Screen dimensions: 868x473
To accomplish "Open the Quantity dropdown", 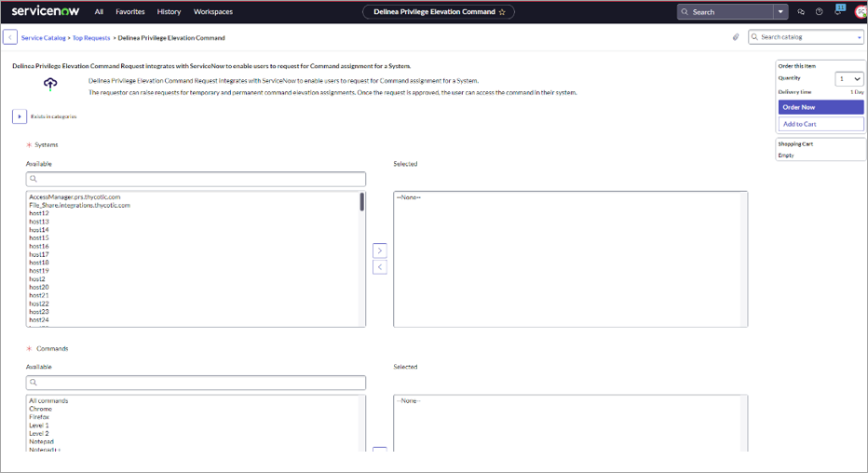I will coord(849,79).
